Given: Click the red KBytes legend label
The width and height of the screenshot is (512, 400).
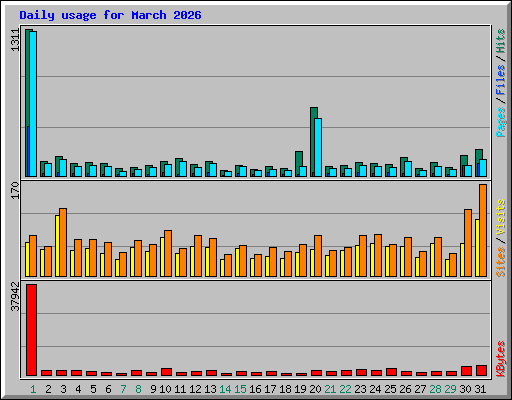Looking at the screenshot, I should click(x=500, y=359).
